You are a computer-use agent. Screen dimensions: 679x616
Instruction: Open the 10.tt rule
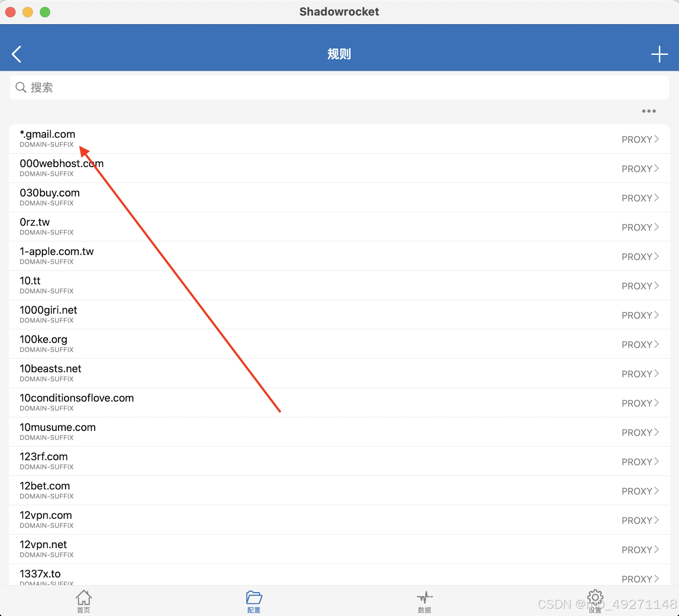[339, 286]
